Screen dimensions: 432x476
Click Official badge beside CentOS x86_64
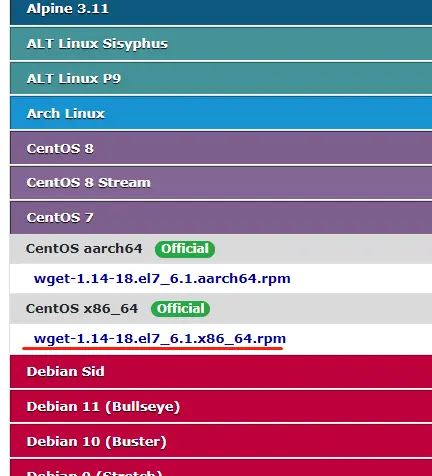pos(180,309)
